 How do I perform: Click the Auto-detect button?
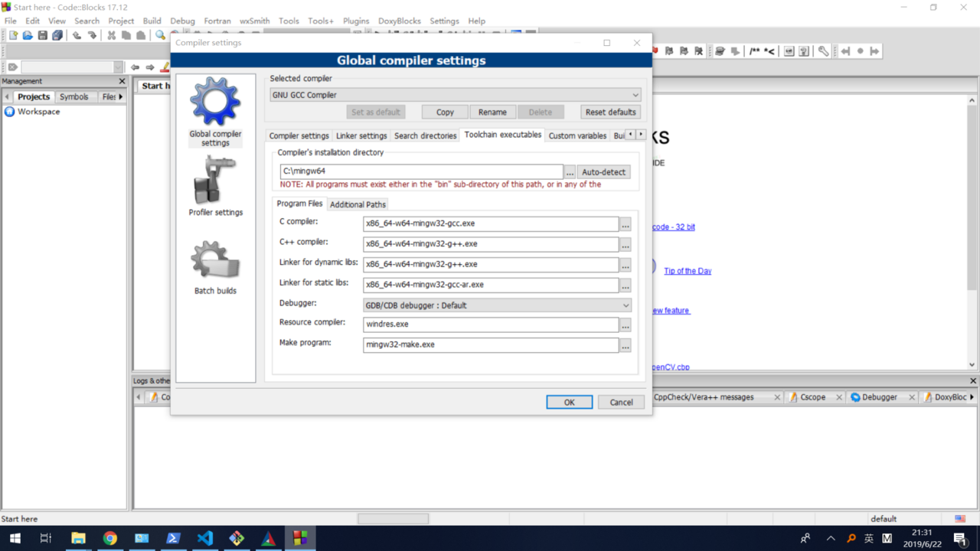pyautogui.click(x=603, y=172)
